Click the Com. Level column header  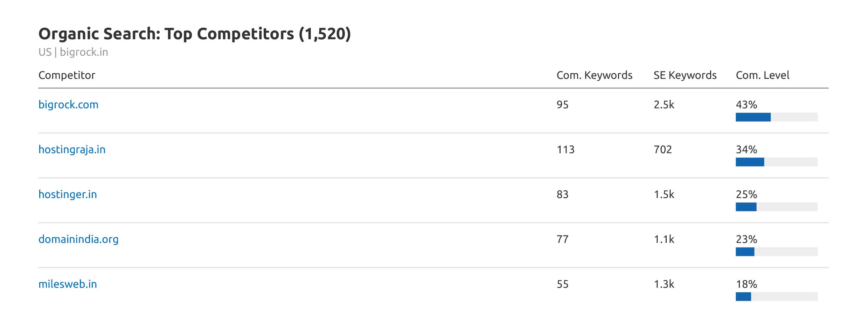click(762, 75)
